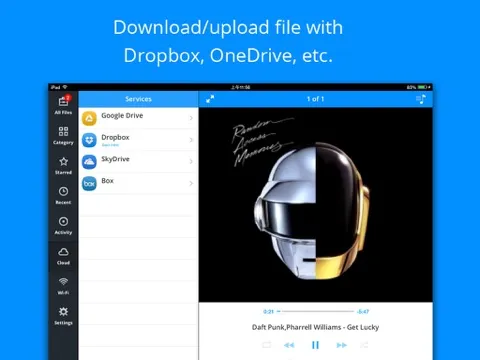Open the Recent files section
The width and height of the screenshot is (480, 360).
click(63, 195)
